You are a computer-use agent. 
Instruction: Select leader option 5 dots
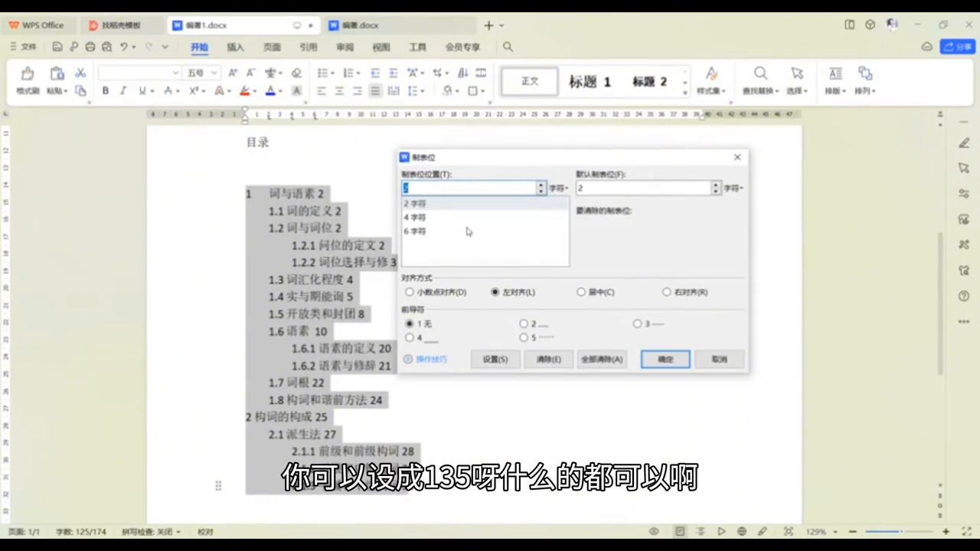point(524,337)
